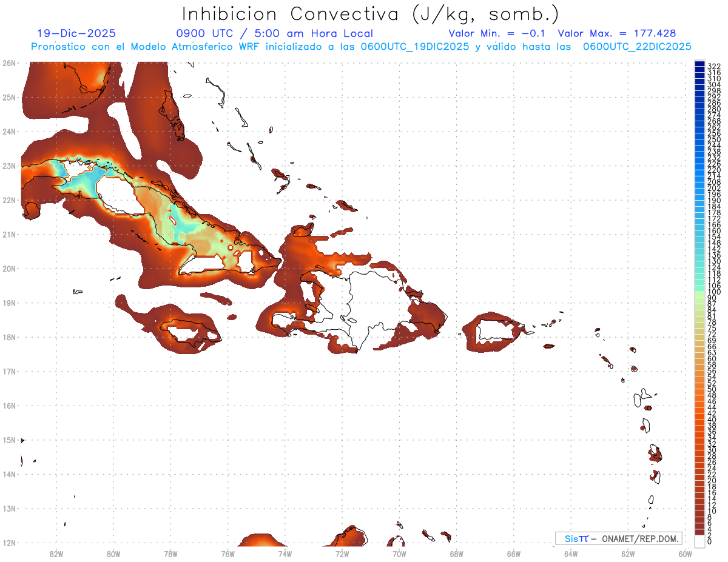The image size is (728, 562).
Task: Click the 64W longitude label
Action: tap(571, 554)
